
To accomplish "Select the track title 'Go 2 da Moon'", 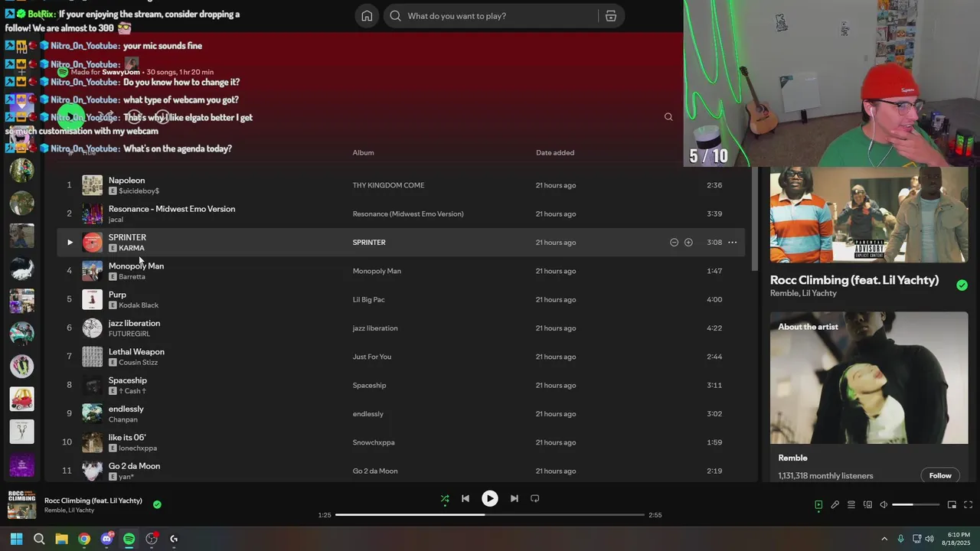I will (134, 466).
